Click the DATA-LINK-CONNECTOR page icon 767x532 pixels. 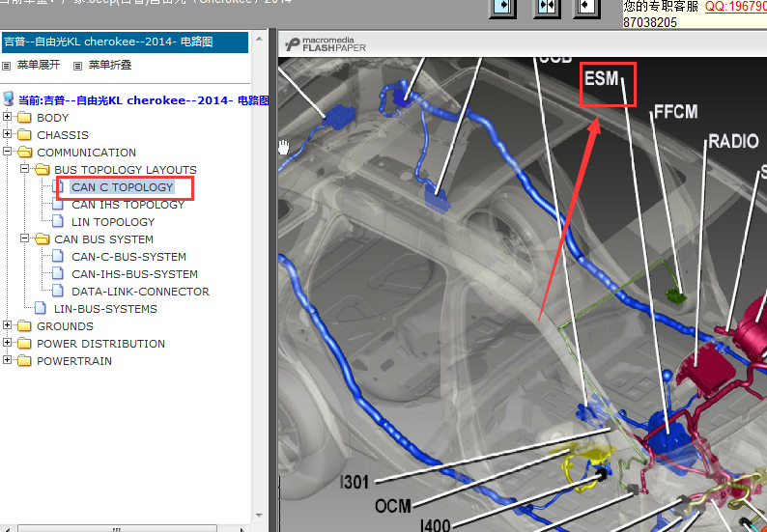pyautogui.click(x=58, y=291)
